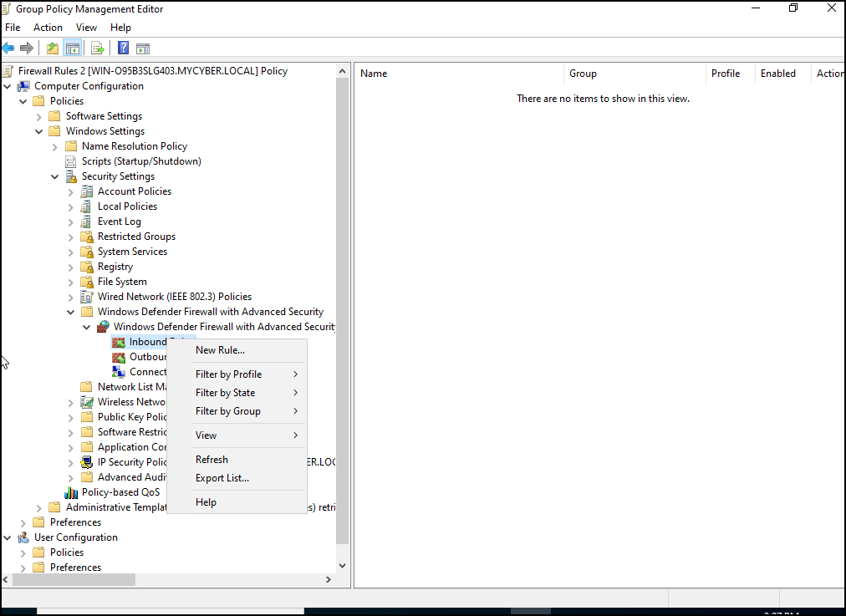This screenshot has width=846, height=616.
Task: Collapse the Computer Configuration node
Action: point(8,86)
